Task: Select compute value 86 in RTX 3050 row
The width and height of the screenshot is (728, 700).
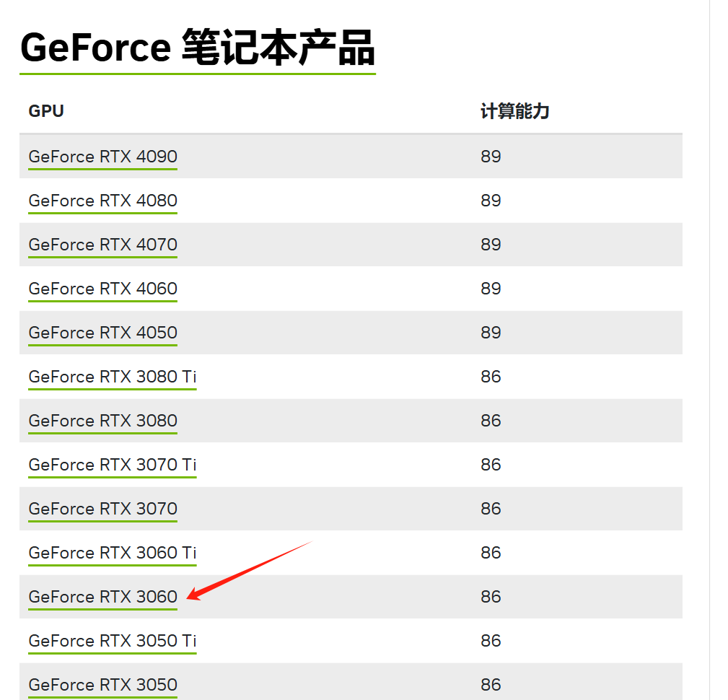Action: 491,685
